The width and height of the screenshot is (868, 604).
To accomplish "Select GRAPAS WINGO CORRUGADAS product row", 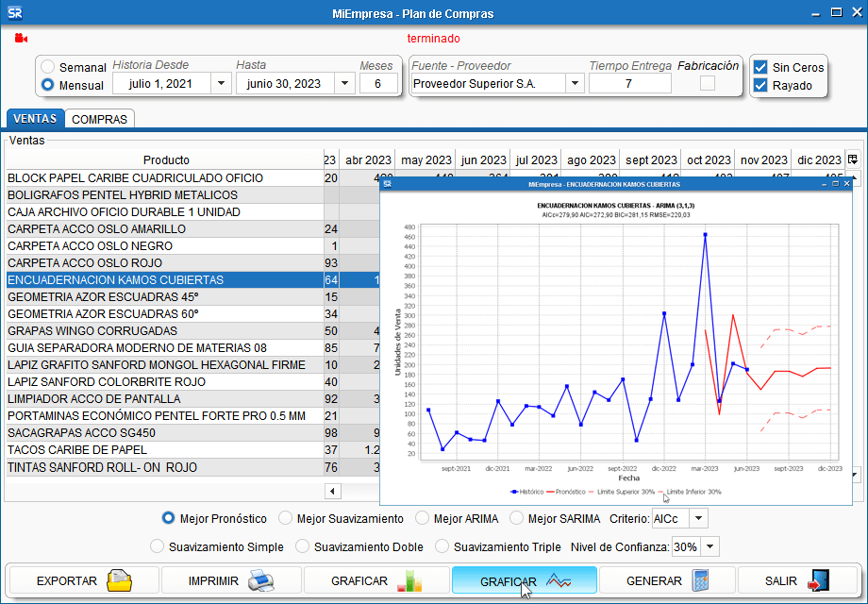I will coord(92,331).
